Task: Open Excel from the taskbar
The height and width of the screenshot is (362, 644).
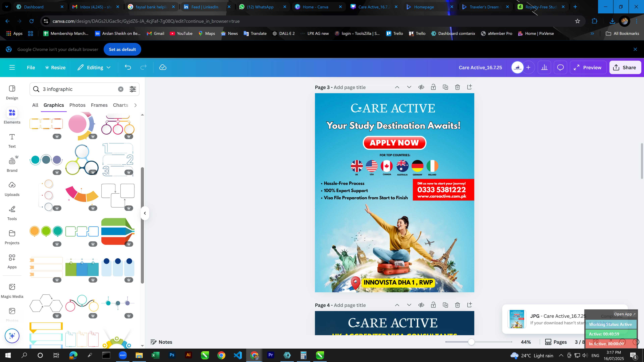Action: 155,355
